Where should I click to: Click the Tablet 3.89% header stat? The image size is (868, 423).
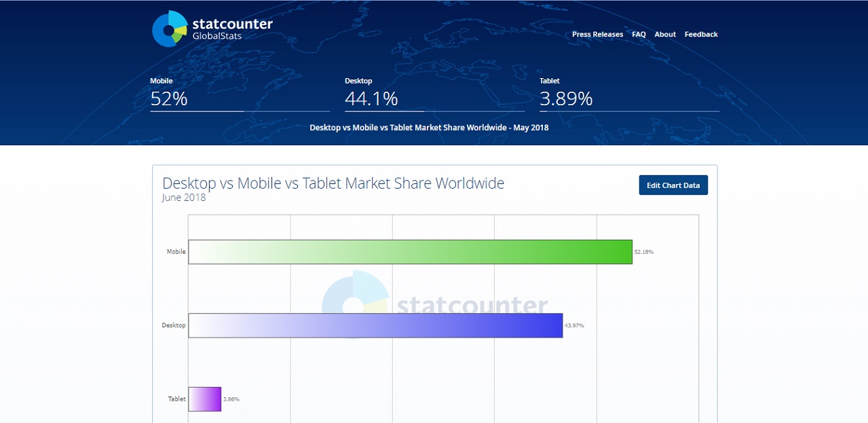[629, 94]
